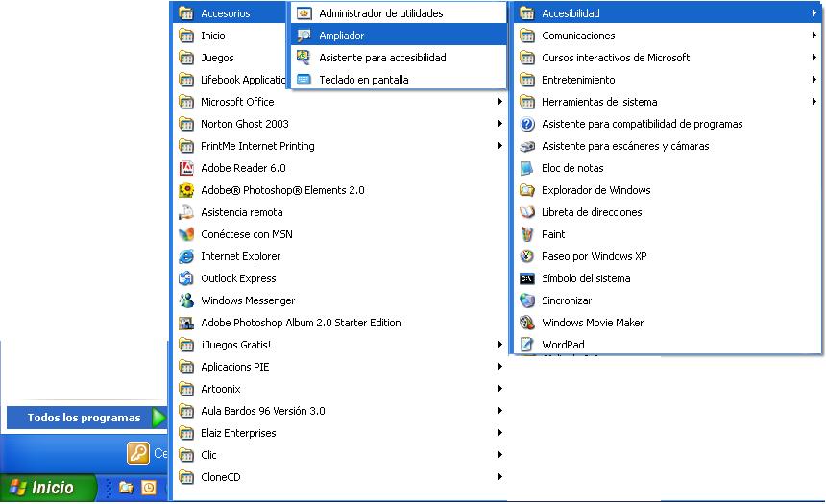Open the Aplicacions PIE folder

click(x=340, y=367)
